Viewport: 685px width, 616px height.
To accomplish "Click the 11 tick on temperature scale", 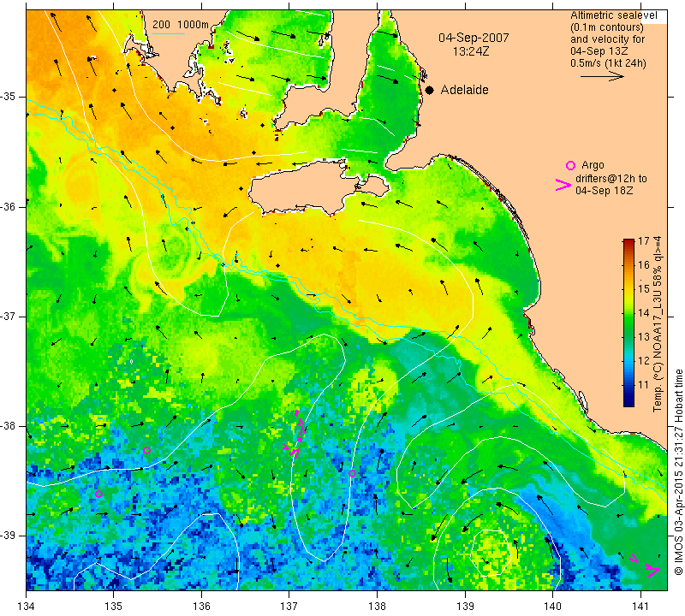I will tap(644, 385).
